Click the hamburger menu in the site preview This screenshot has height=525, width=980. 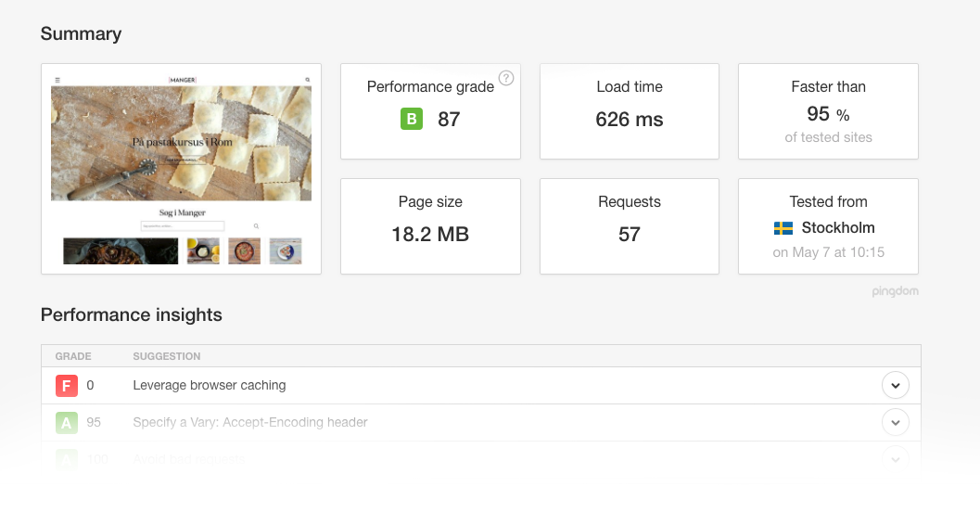57,81
